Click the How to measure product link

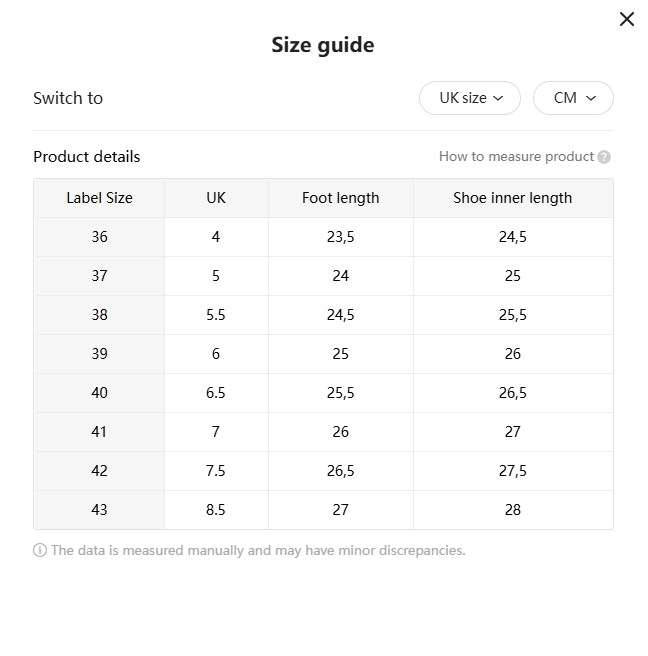(516, 157)
